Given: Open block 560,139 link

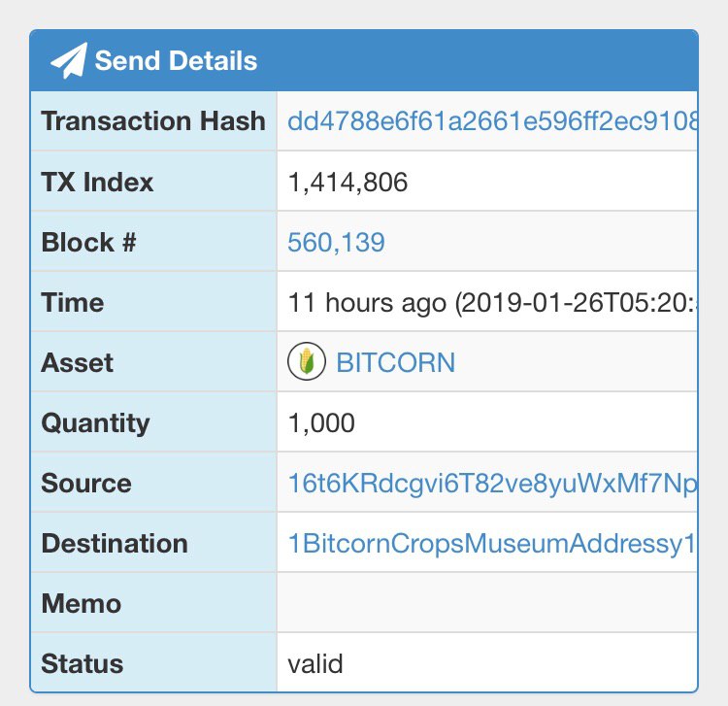Looking at the screenshot, I should point(336,242).
